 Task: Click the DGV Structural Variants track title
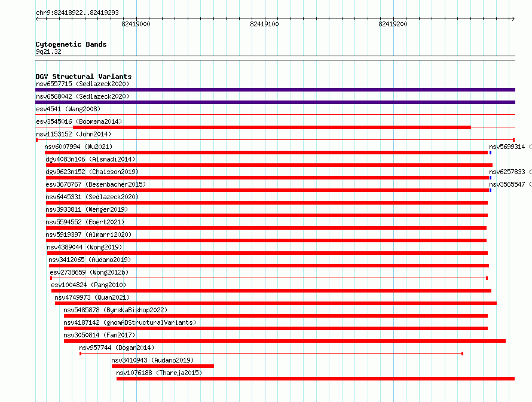(x=84, y=77)
